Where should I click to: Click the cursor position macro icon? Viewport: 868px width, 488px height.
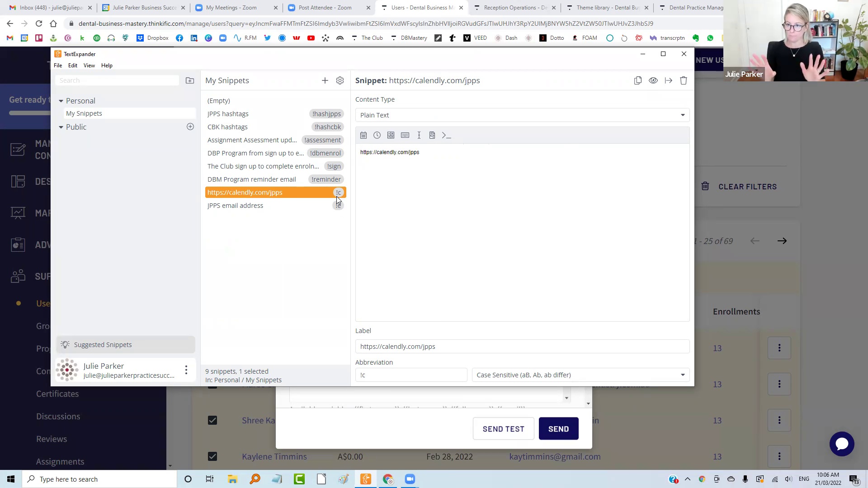click(419, 135)
